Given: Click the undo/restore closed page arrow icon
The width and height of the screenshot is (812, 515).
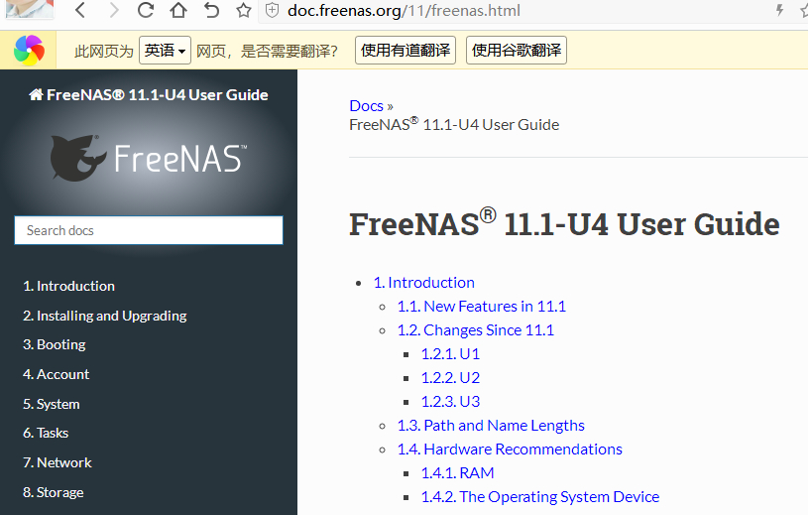Looking at the screenshot, I should click(211, 10).
